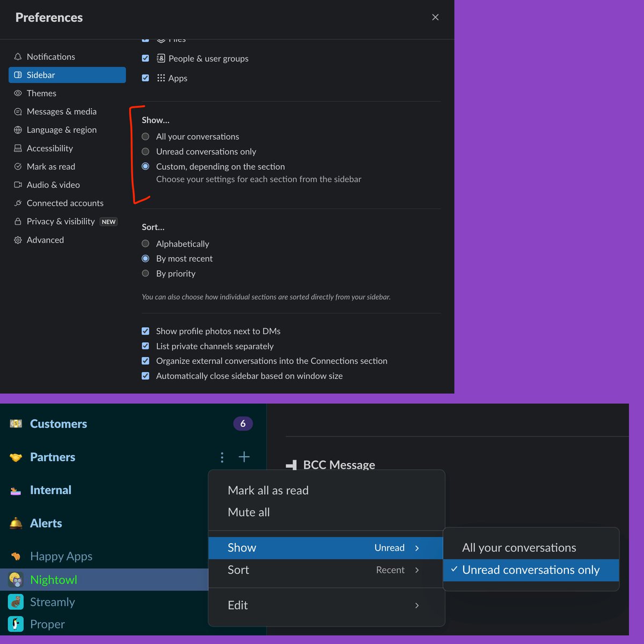This screenshot has width=644, height=644.
Task: Click the Messages & media icon
Action: pyautogui.click(x=18, y=111)
